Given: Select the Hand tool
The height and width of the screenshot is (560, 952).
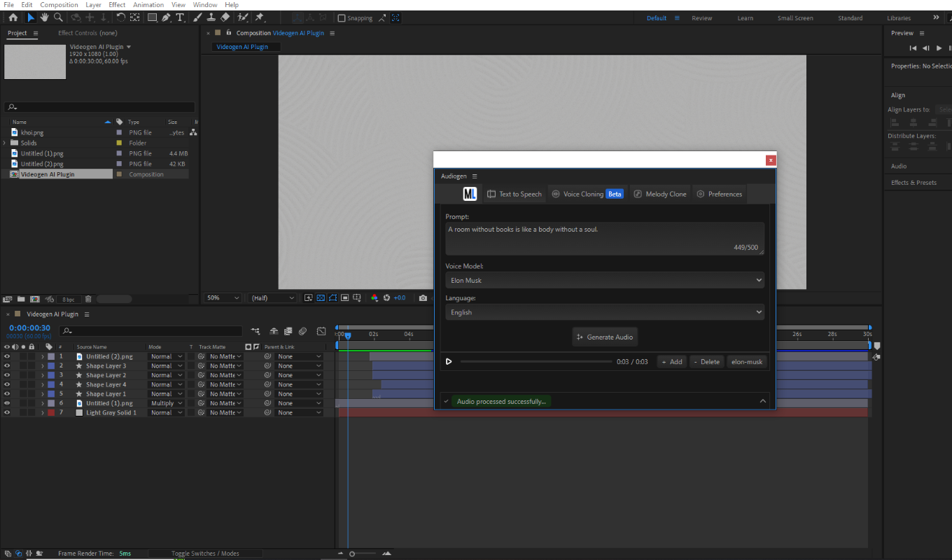Looking at the screenshot, I should (x=45, y=17).
